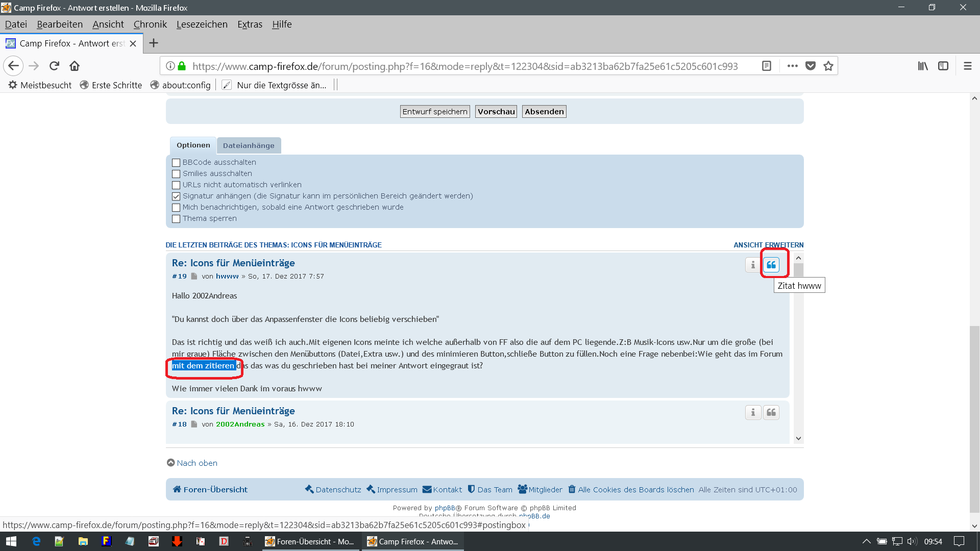This screenshot has width=980, height=551.
Task: Open the Firefox hamburger menu
Action: (967, 66)
